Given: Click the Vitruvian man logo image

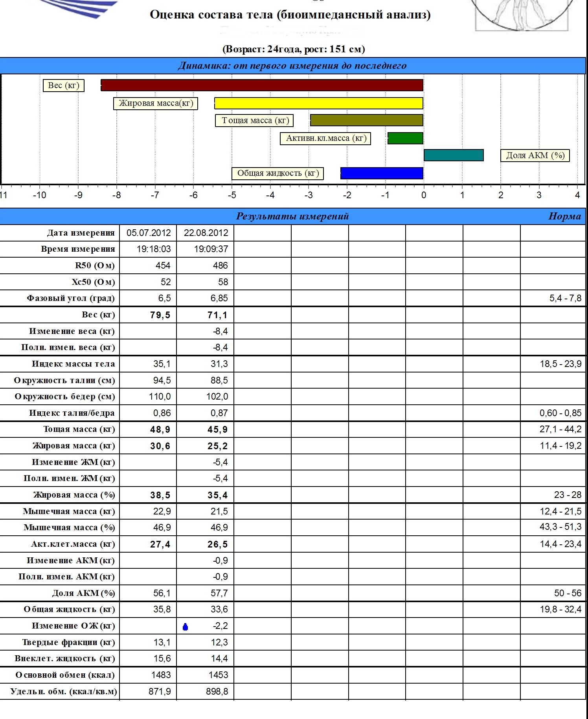Looking at the screenshot, I should coord(522,15).
